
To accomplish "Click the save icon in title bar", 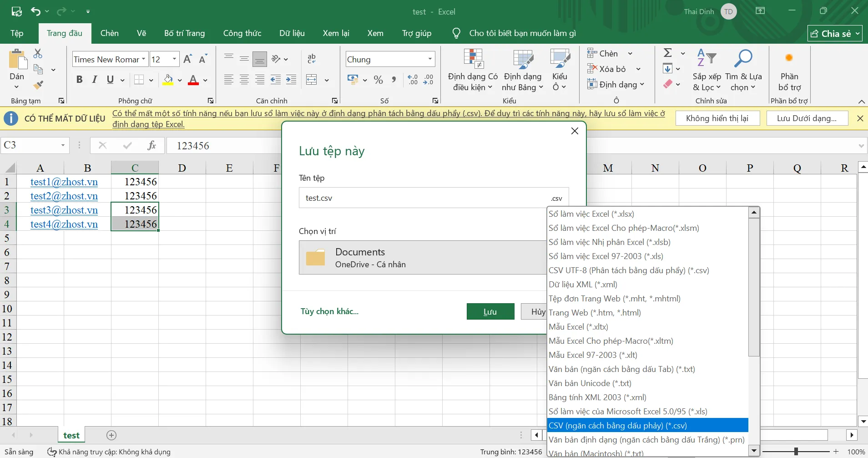I will click(16, 11).
